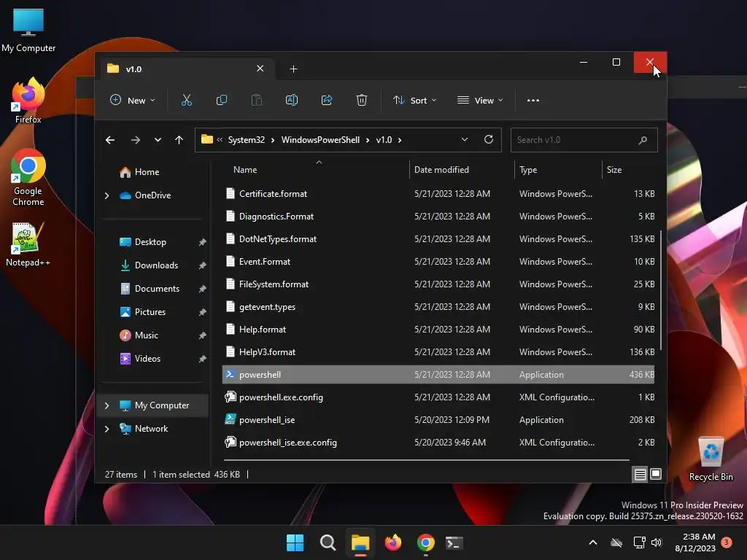Screen dimensions: 747x560
Task: Open taskbar Search
Action: click(328, 542)
